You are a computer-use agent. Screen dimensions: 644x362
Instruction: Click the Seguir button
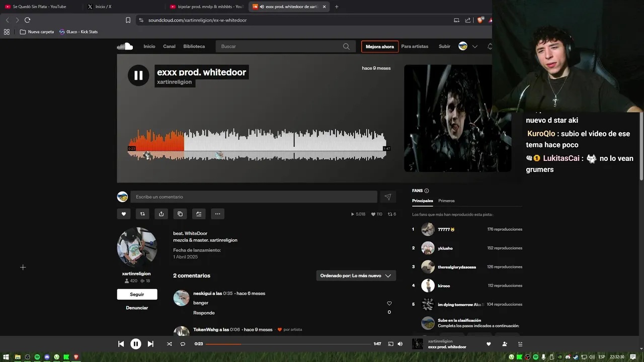[137, 294]
